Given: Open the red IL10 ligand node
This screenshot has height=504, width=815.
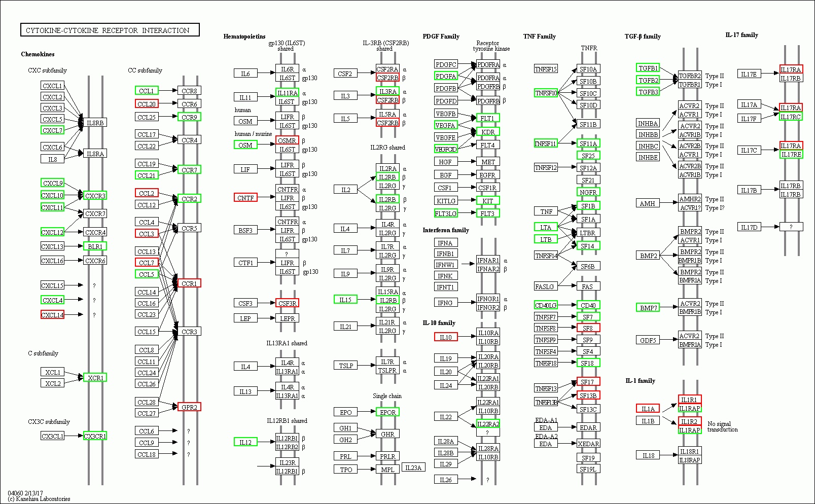Looking at the screenshot, I should 446,337.
